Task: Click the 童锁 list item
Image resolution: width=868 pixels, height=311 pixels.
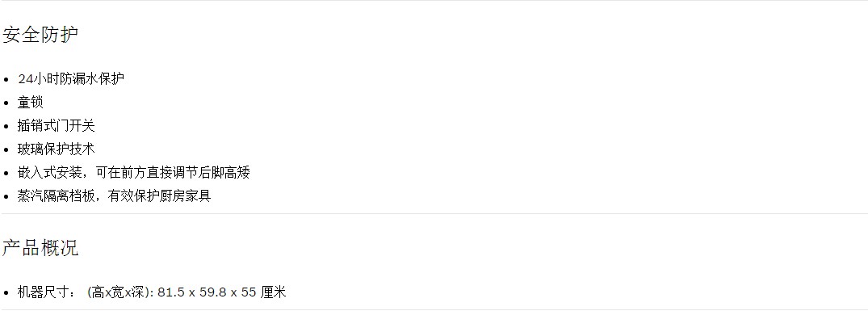Action: [31, 103]
